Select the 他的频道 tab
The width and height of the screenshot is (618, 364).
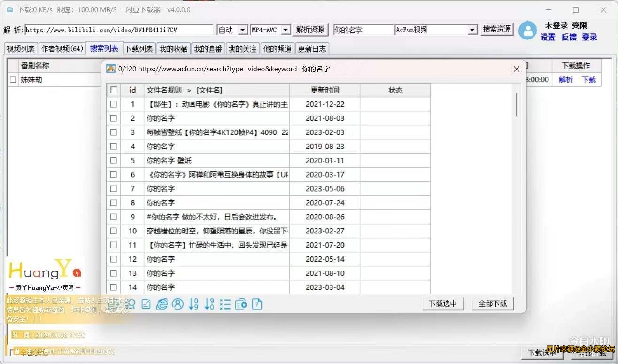(278, 48)
